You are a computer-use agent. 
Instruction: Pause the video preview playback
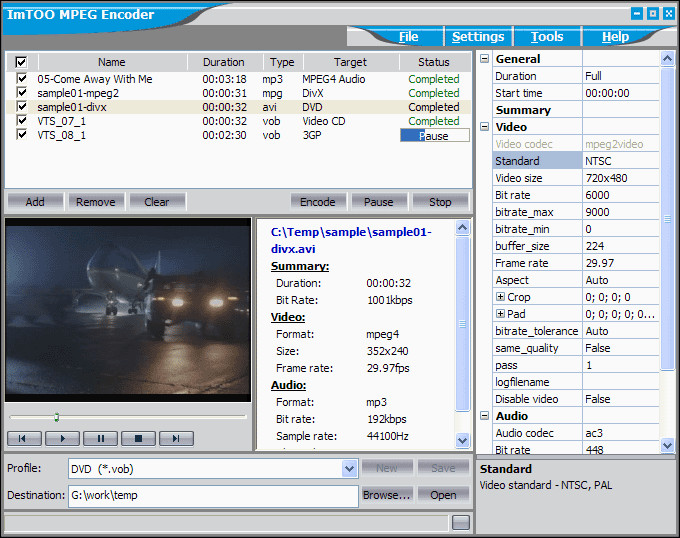(101, 439)
